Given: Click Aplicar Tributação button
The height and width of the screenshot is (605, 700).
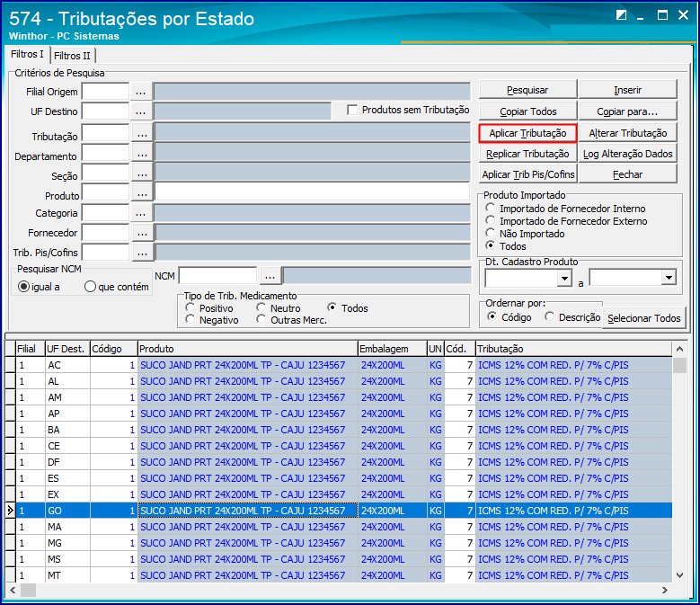Looking at the screenshot, I should point(527,133).
